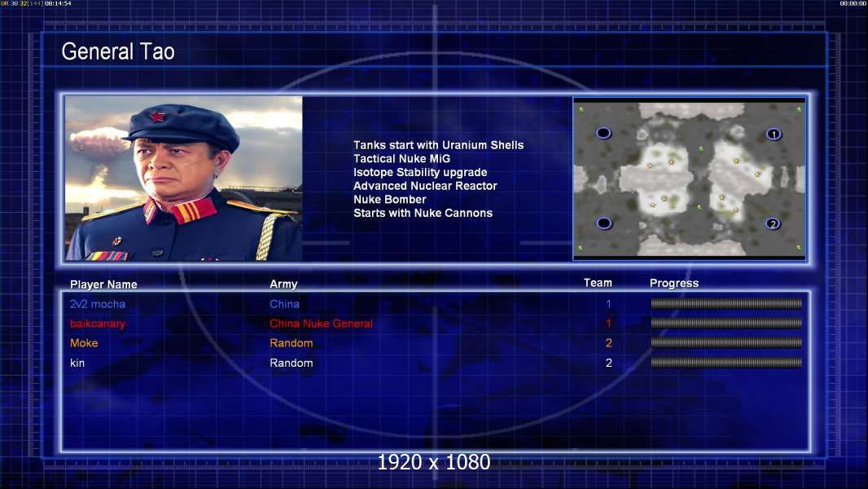The image size is (868, 489).
Task: Click 'Advanced Nuclear Reactor' line
Action: pyautogui.click(x=425, y=186)
